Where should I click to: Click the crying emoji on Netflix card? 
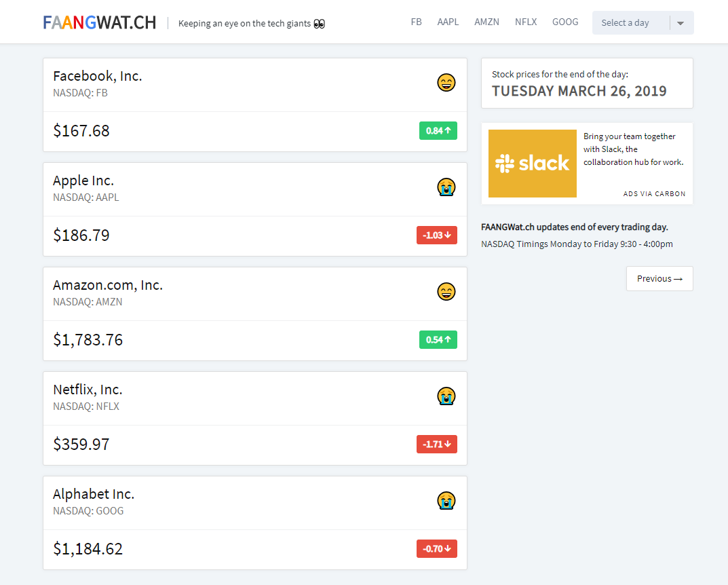(x=446, y=396)
